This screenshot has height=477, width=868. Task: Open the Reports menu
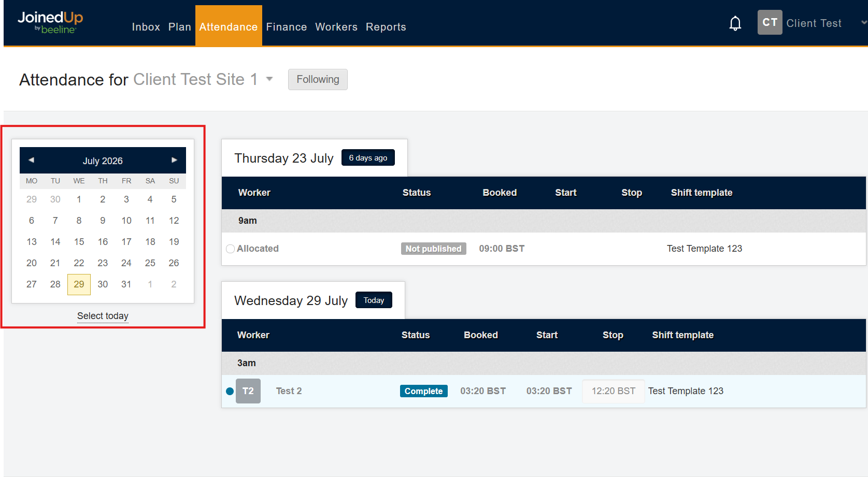tap(386, 27)
